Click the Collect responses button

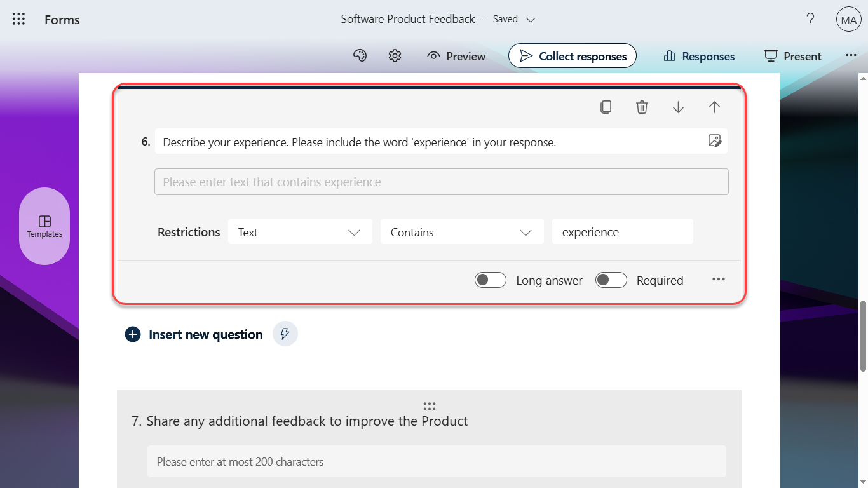tap(572, 56)
